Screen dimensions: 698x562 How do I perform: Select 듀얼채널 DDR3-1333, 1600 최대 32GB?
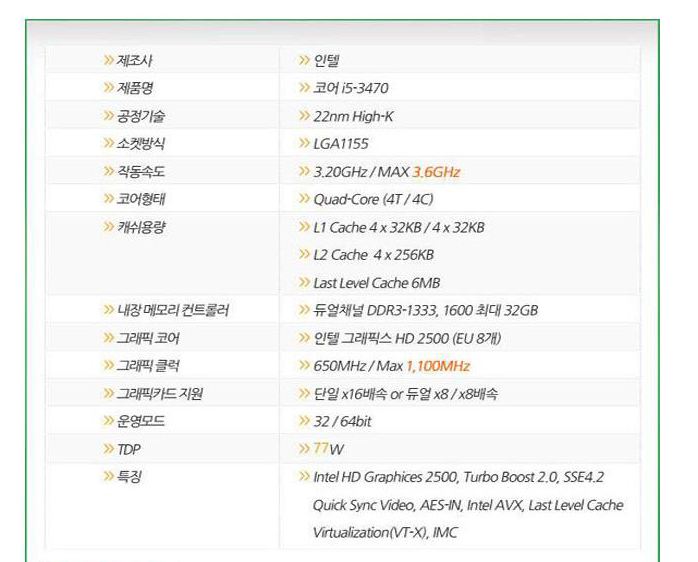[426, 310]
